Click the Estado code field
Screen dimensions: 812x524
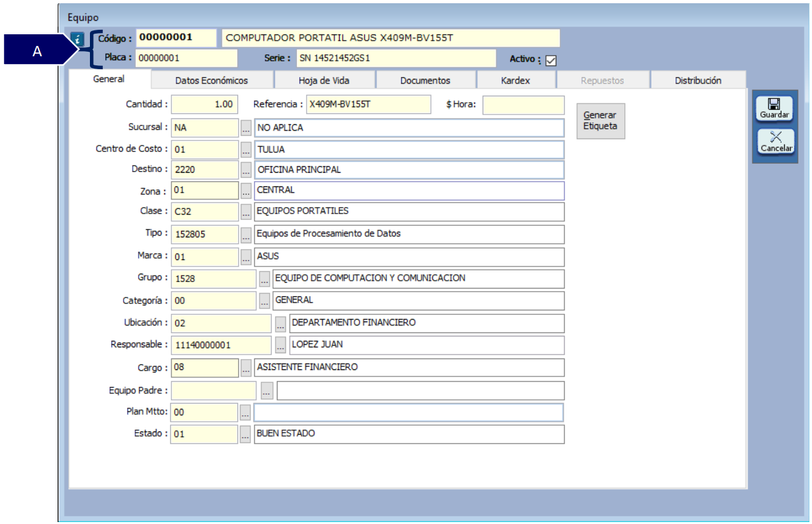[x=204, y=434]
